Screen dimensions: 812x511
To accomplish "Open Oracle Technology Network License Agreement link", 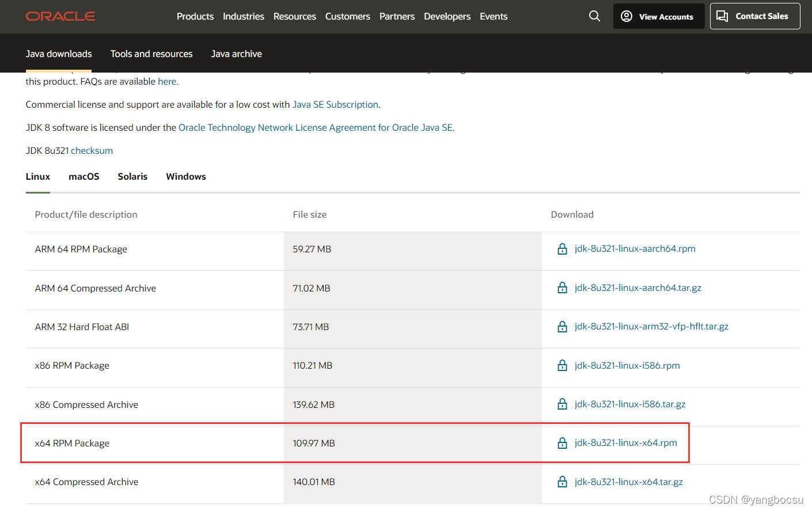I will (316, 127).
